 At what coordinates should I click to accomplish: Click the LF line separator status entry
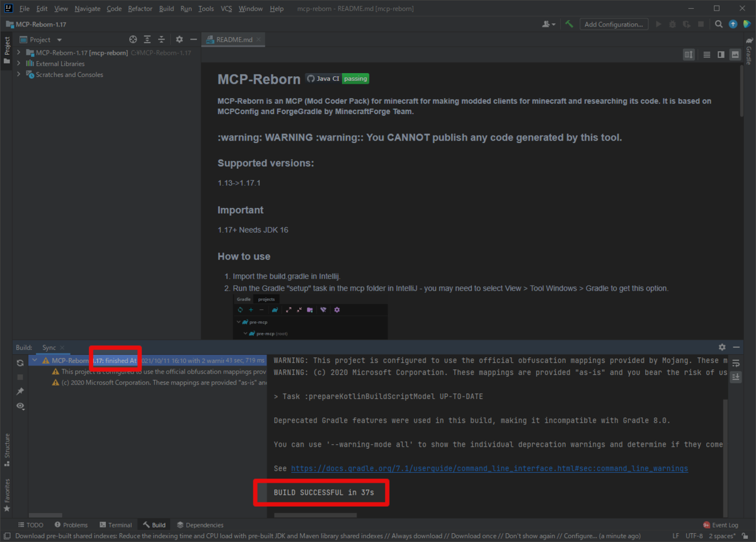(675, 536)
